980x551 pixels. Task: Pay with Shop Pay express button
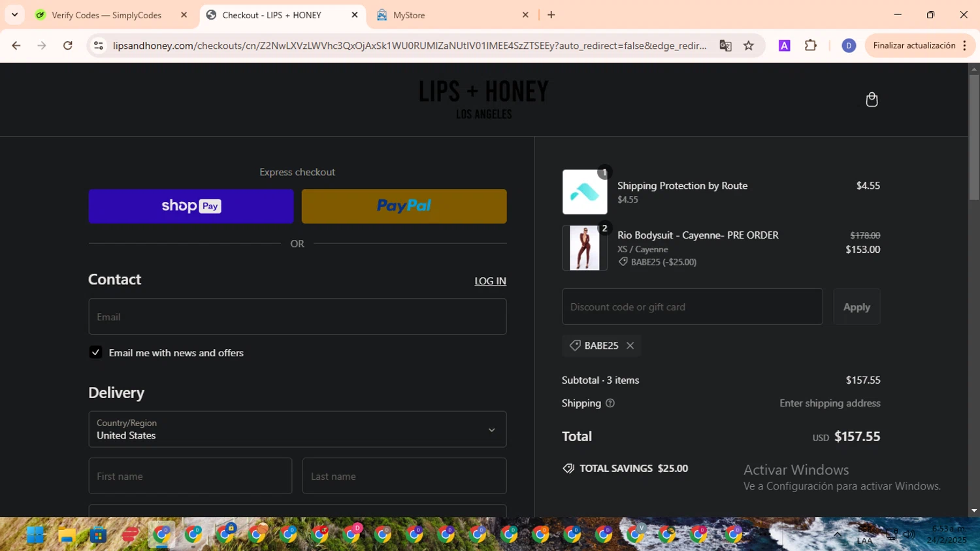click(x=191, y=207)
